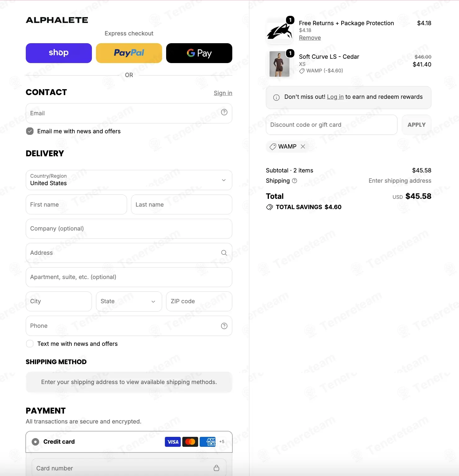Check Text me with news and offers
459x476 pixels.
30,344
